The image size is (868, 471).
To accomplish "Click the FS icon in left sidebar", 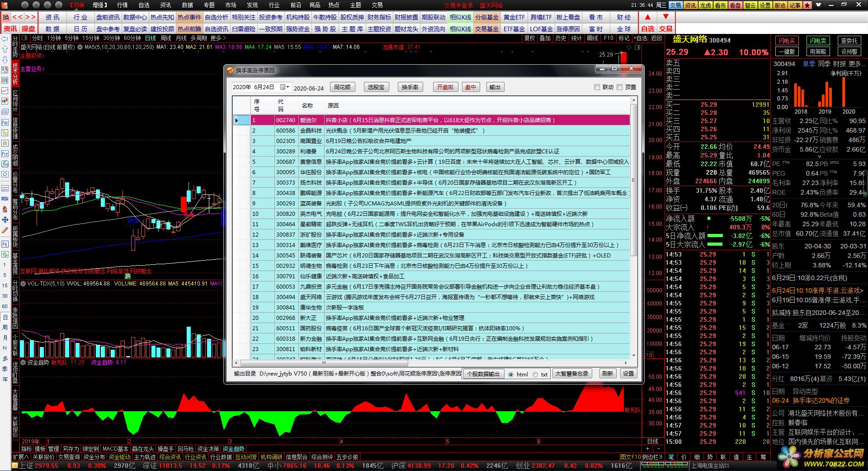I will (x=5, y=244).
